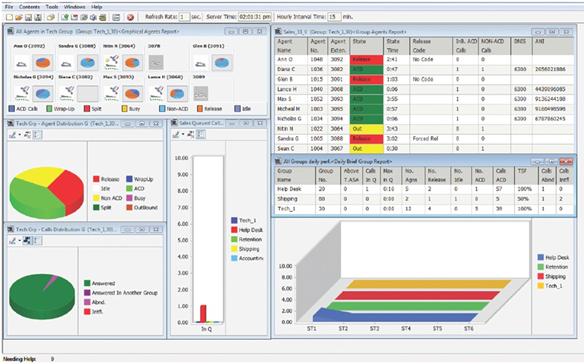
Task: Click Sandra G's red Release state cell
Action: point(366,139)
